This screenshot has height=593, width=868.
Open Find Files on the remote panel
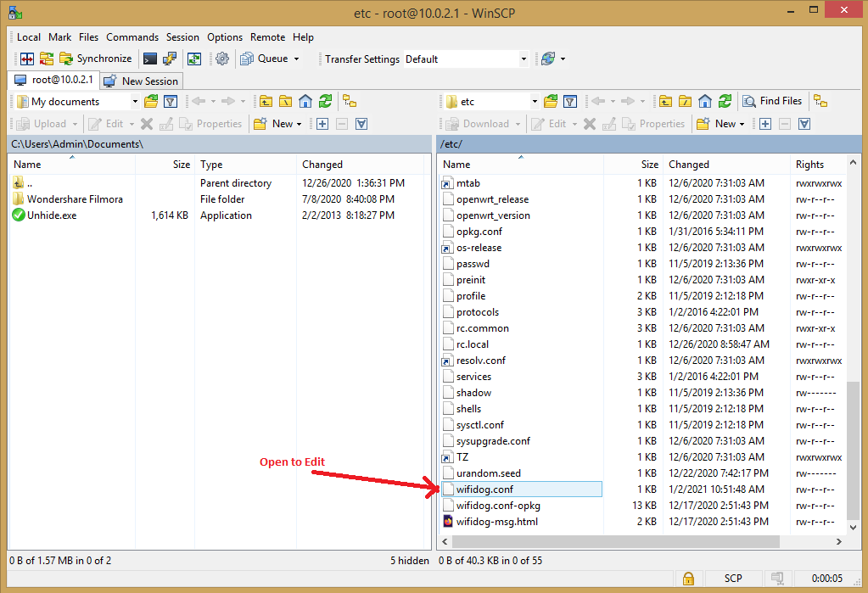(772, 100)
